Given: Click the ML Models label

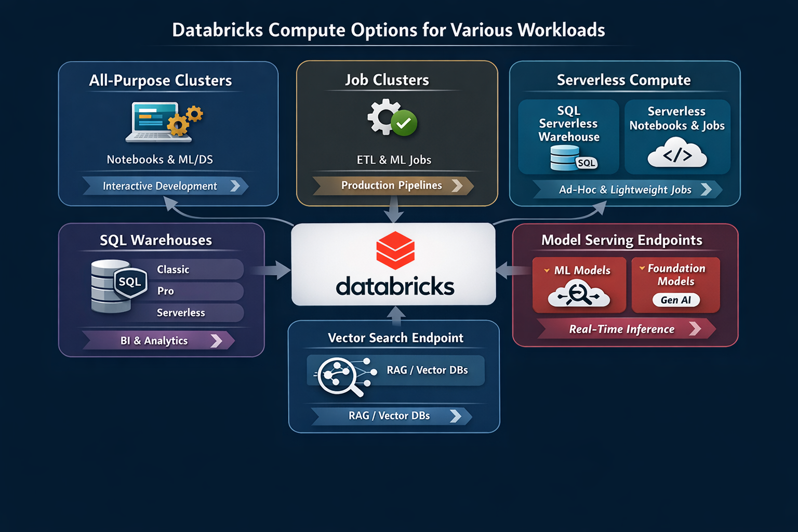Looking at the screenshot, I should click(x=582, y=270).
